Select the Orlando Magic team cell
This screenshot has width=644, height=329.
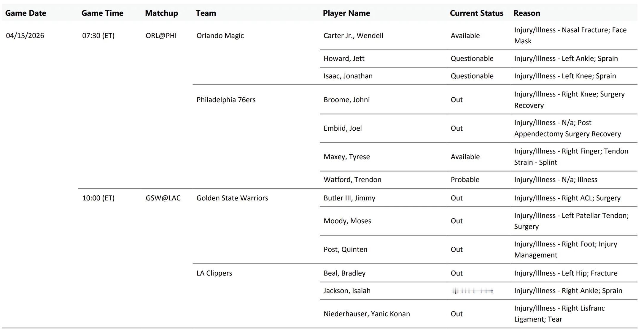click(220, 36)
